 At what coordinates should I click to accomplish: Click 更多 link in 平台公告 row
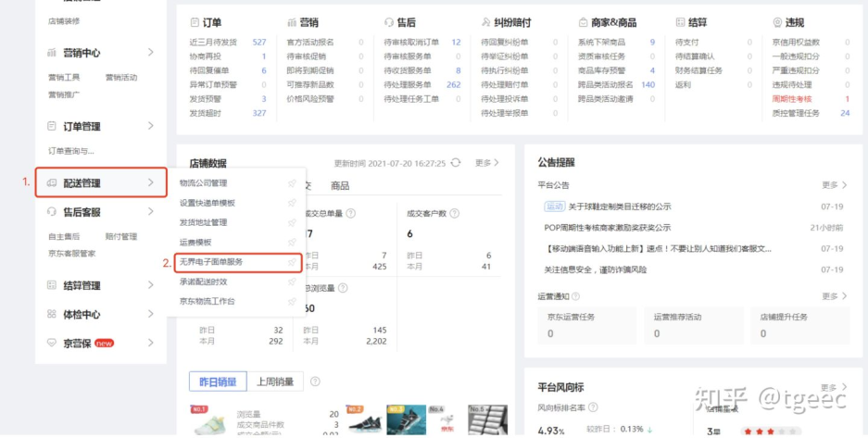point(834,185)
